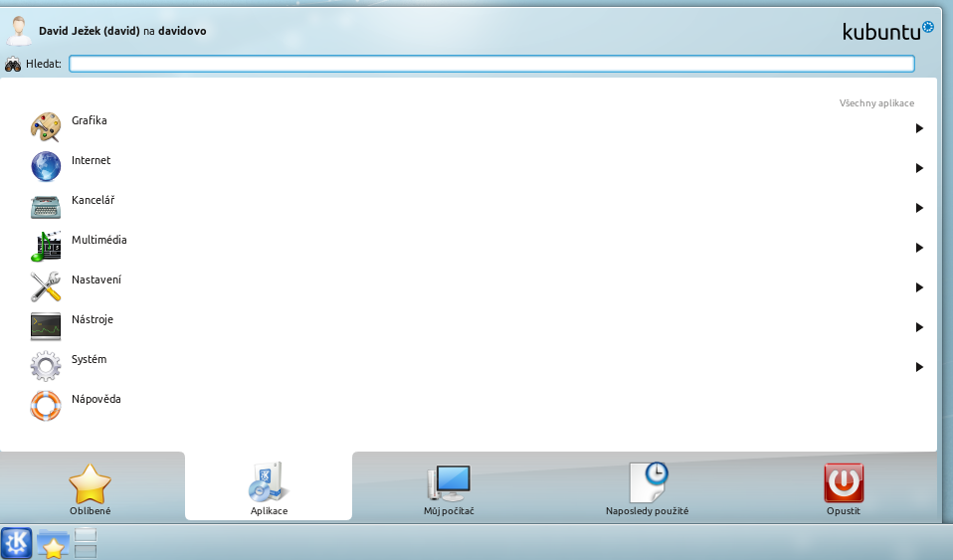The height and width of the screenshot is (560, 953).
Task: Expand the Grafika submenu arrow
Action: click(x=919, y=128)
